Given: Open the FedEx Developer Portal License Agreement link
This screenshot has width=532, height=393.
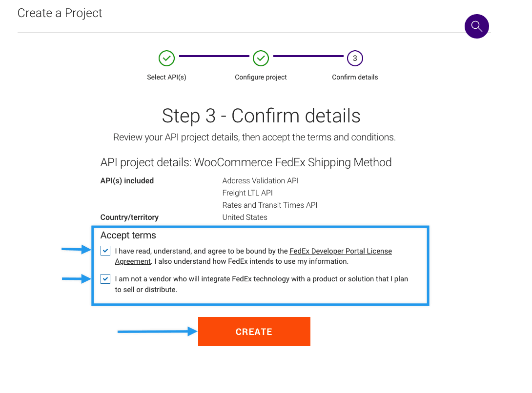Looking at the screenshot, I should (x=341, y=251).
